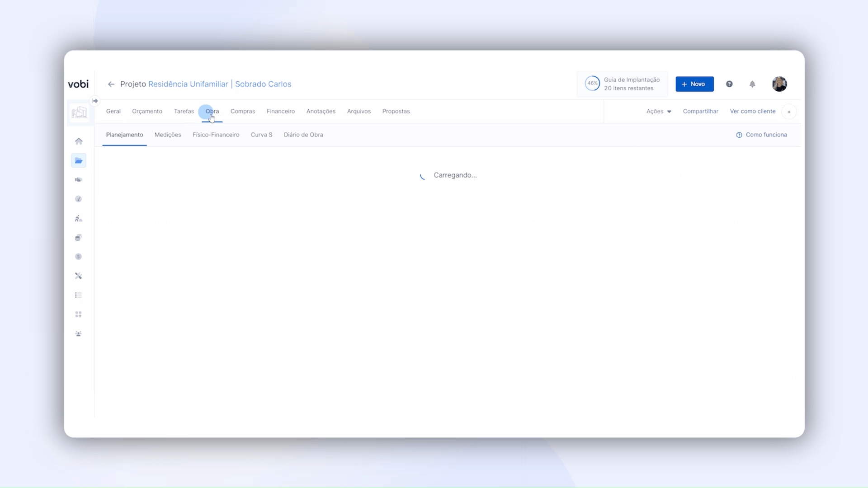Select the construction worker sidebar icon
The height and width of the screenshot is (488, 868).
(79, 219)
